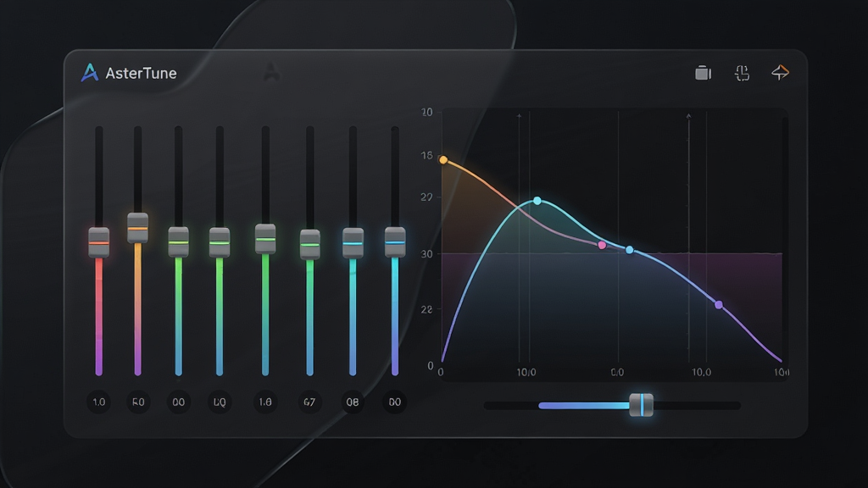This screenshot has width=868, height=488.
Task: Click the "AsterTune" title text
Action: coord(142,73)
